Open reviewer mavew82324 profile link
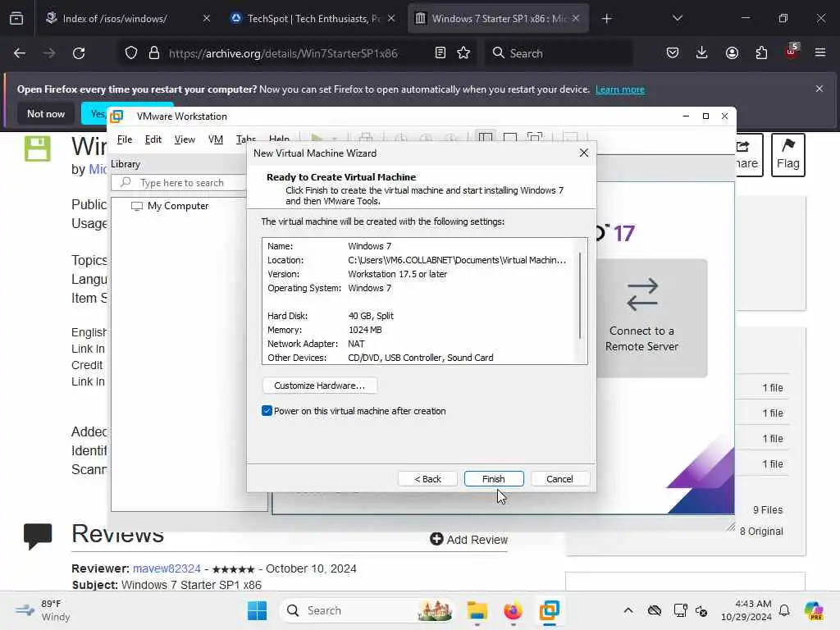 [167, 568]
